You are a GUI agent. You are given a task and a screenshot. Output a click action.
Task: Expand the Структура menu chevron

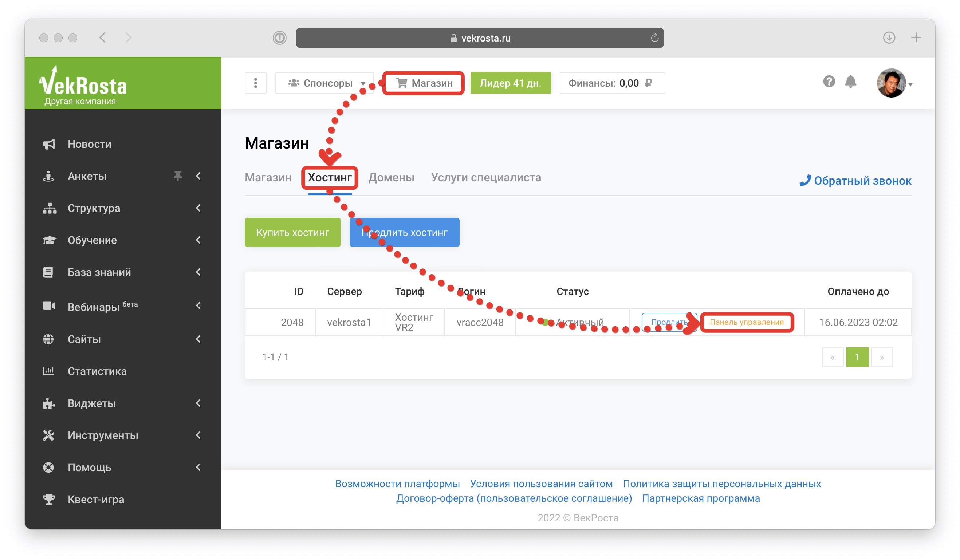pyautogui.click(x=198, y=208)
